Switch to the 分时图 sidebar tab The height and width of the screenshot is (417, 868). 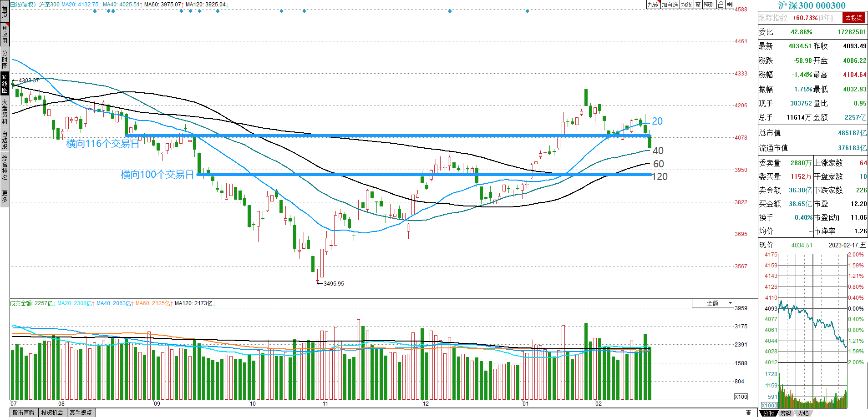coord(5,59)
